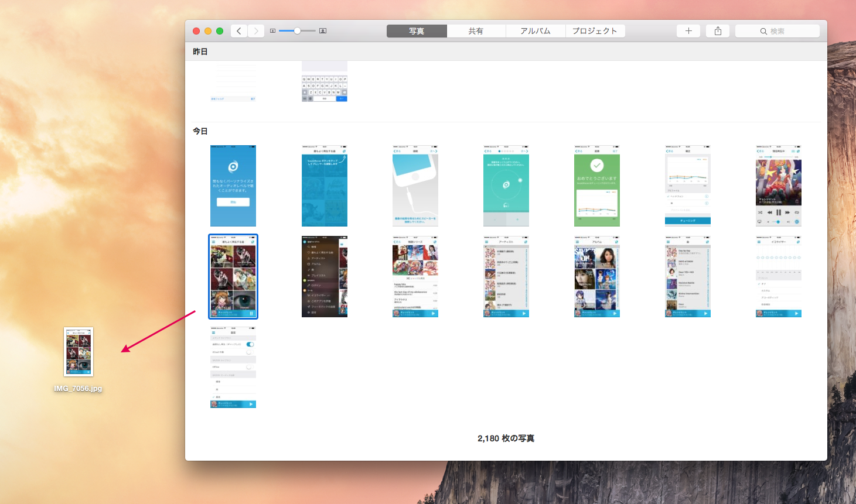Image resolution: width=856 pixels, height=504 pixels.
Task: Open the プロジェクト tab
Action: pos(595,31)
